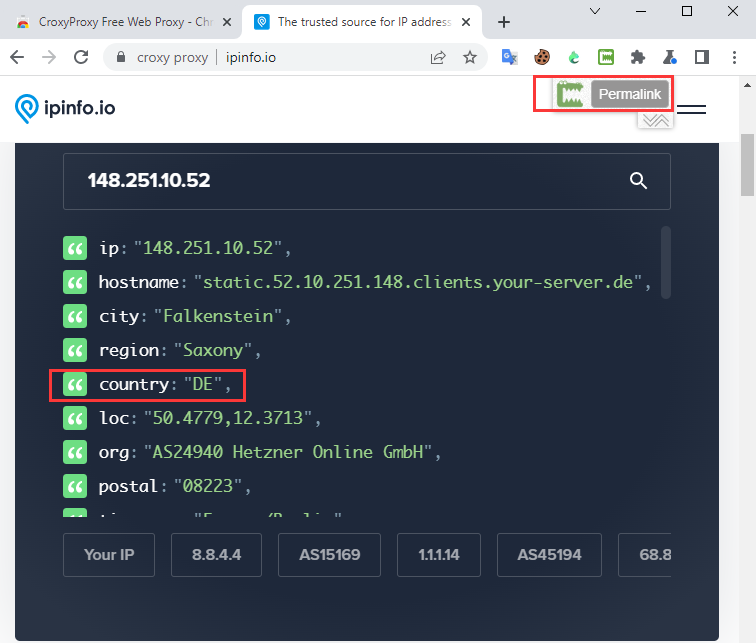Select the AS45194 example button
This screenshot has height=643, width=756.
coord(549,555)
